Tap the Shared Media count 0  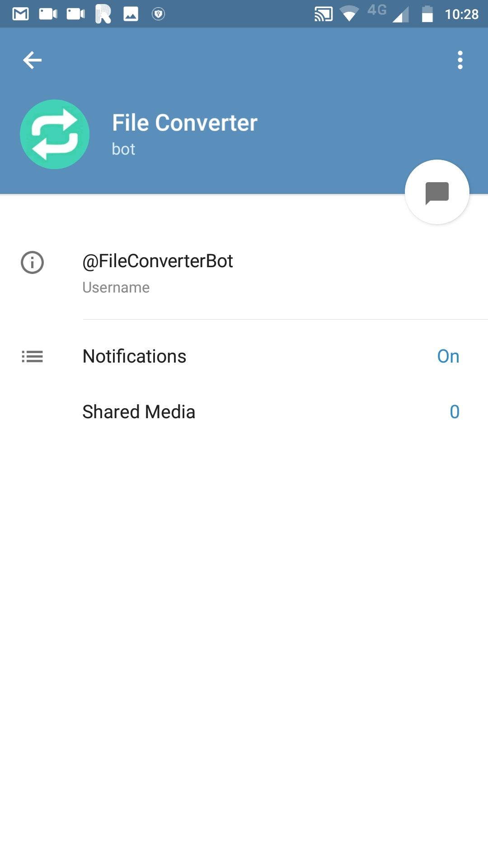pos(454,412)
